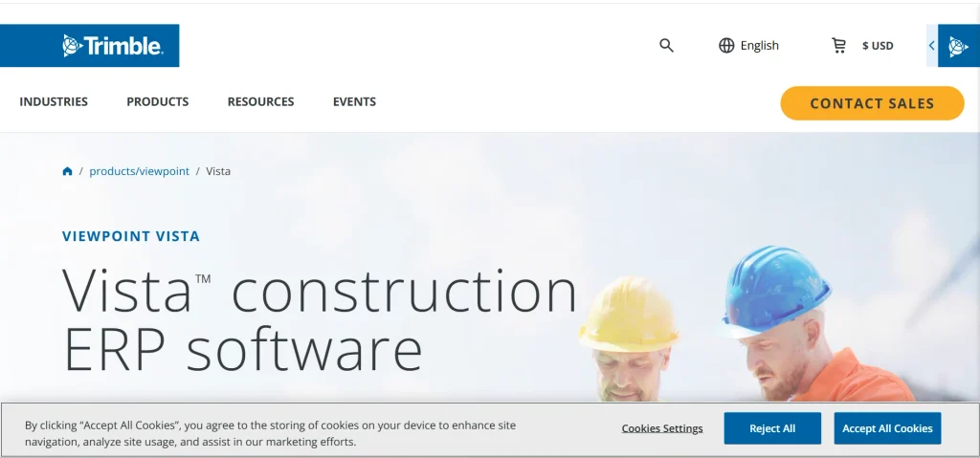Open the INDUSTRIES menu
The height and width of the screenshot is (458, 980).
click(54, 102)
